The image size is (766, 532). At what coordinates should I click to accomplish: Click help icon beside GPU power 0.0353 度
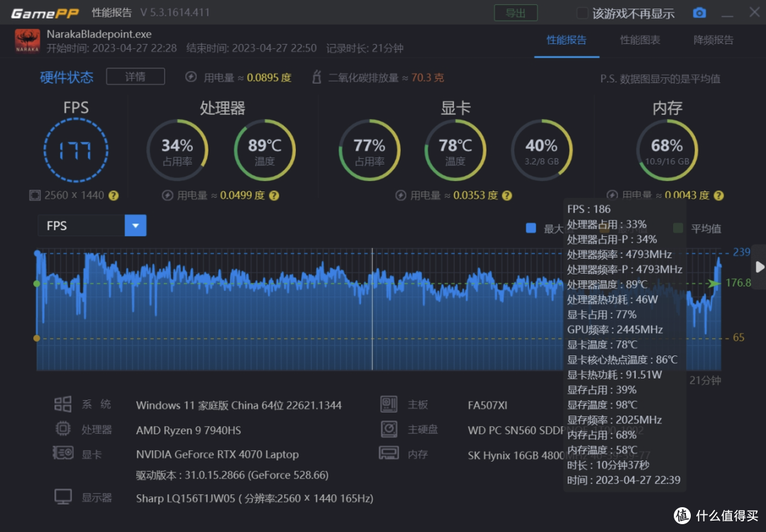point(507,195)
